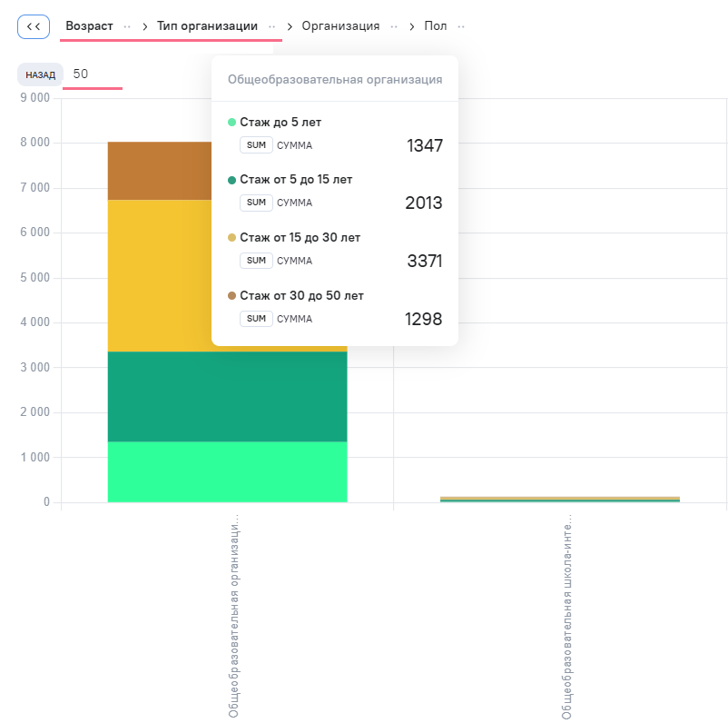Select the Возраст drill-down level

pos(89,26)
